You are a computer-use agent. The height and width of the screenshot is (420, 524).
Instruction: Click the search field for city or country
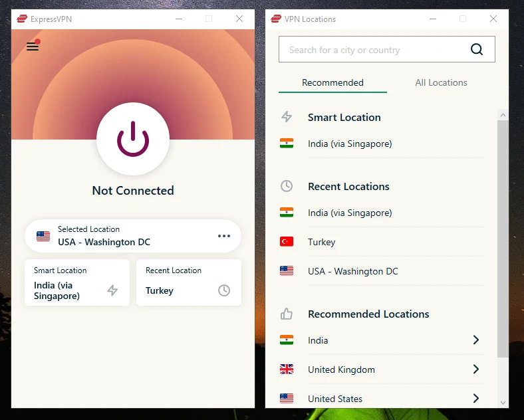point(386,49)
